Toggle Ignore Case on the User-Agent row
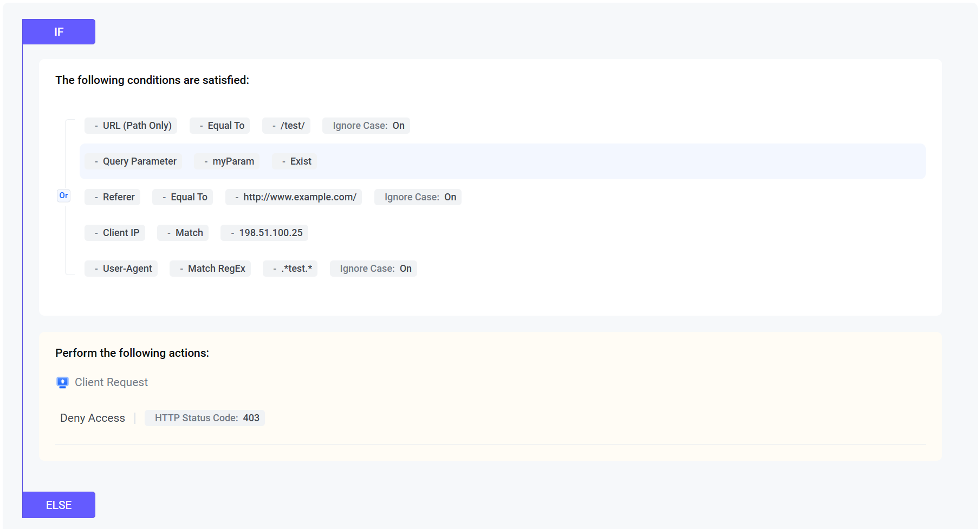The image size is (980, 529). point(373,269)
